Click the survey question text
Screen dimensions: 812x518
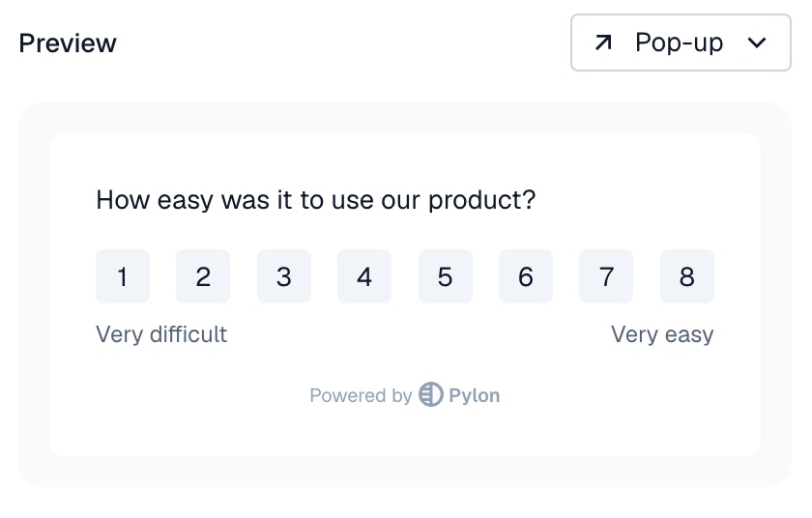coord(316,201)
